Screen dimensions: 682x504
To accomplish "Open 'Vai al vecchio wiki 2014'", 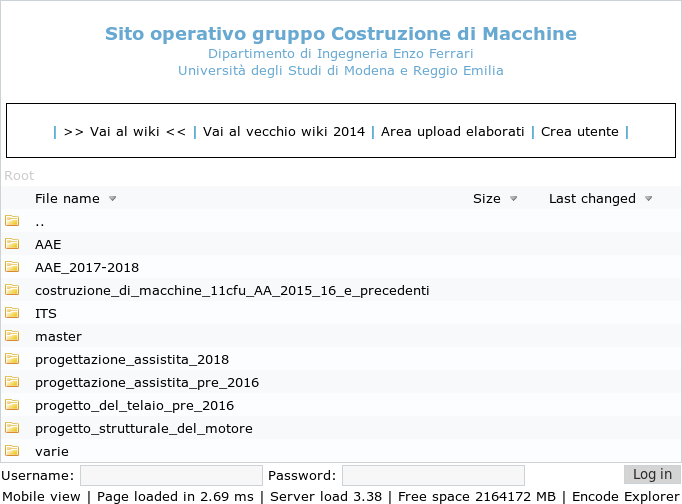I will click(283, 132).
